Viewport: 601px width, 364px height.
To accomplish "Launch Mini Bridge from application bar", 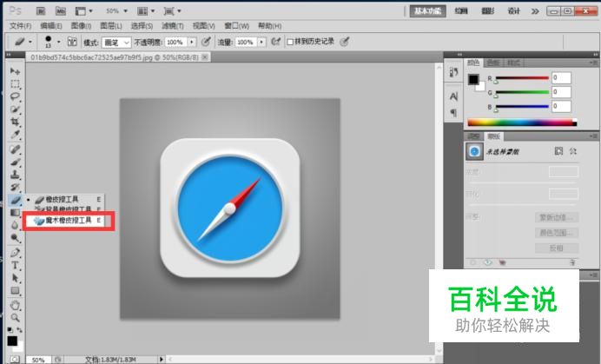I will tap(61, 11).
